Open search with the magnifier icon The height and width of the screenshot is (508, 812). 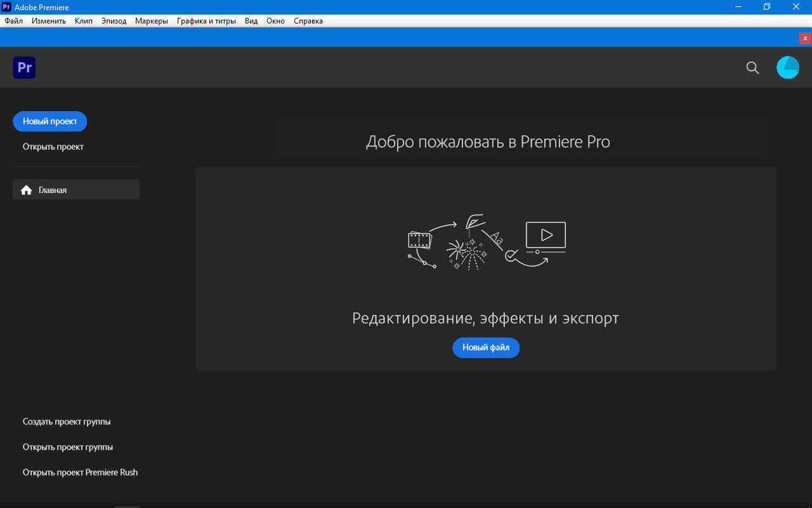coord(752,68)
